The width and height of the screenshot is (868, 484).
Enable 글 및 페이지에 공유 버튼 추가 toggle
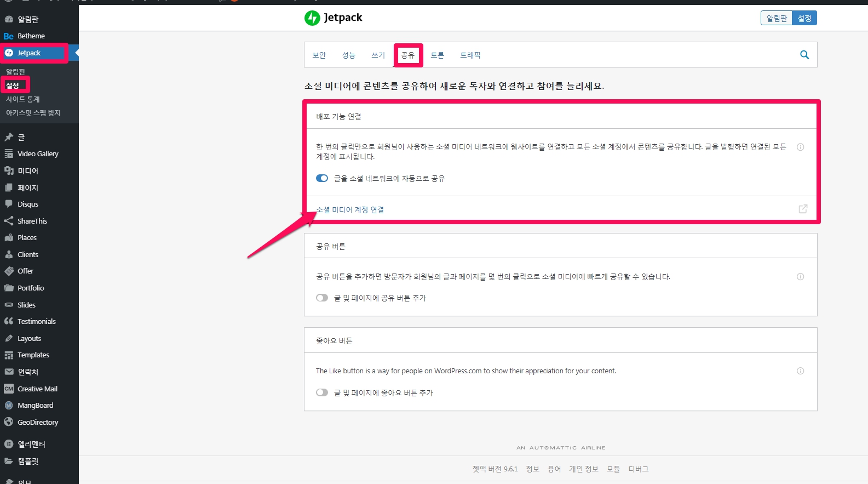[x=322, y=298]
